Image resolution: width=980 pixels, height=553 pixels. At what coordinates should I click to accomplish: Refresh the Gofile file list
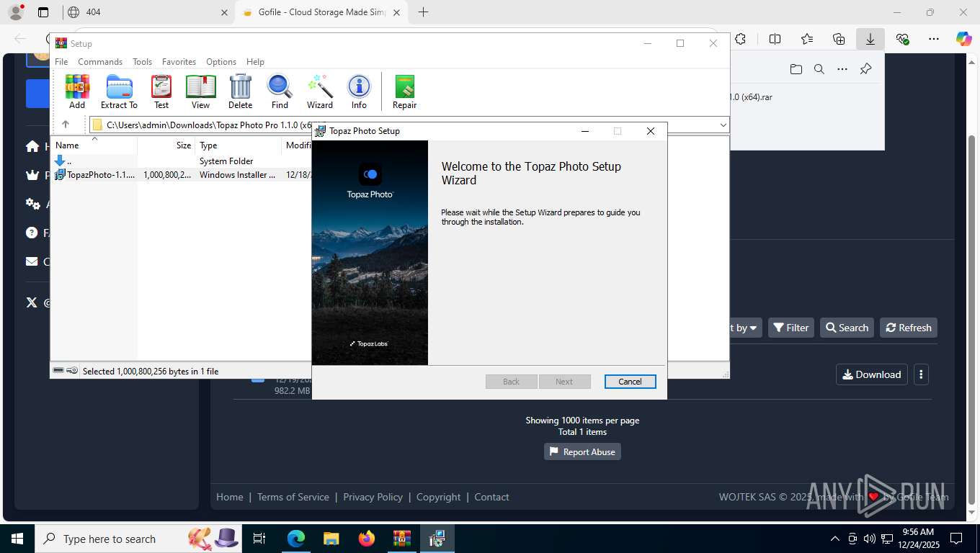[x=909, y=328]
